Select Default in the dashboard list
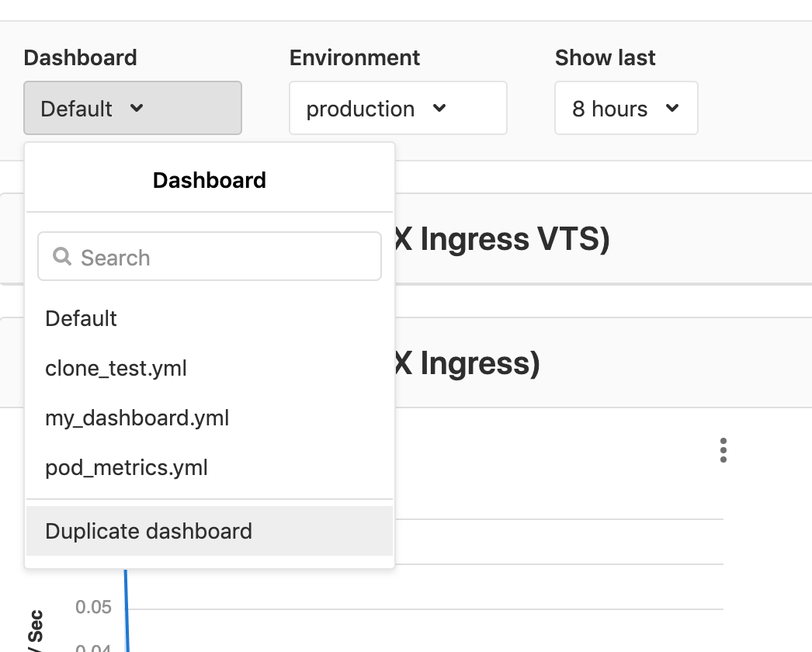The height and width of the screenshot is (652, 812). (x=81, y=318)
